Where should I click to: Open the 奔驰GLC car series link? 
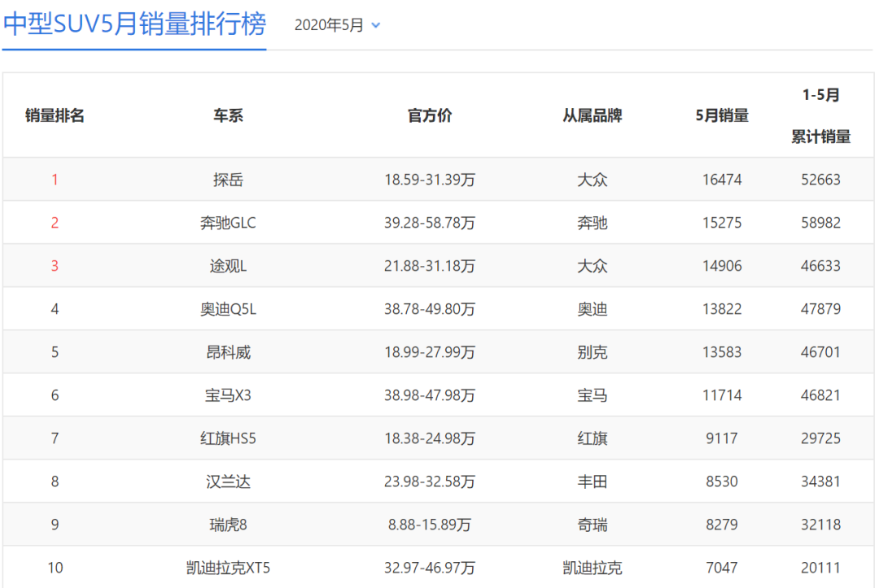coord(228,223)
